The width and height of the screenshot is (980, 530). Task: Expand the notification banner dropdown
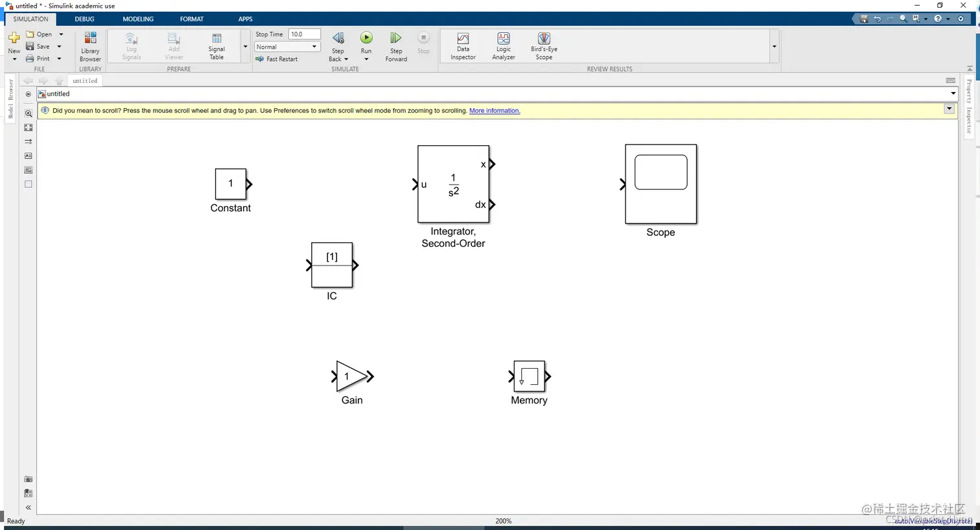coord(950,109)
